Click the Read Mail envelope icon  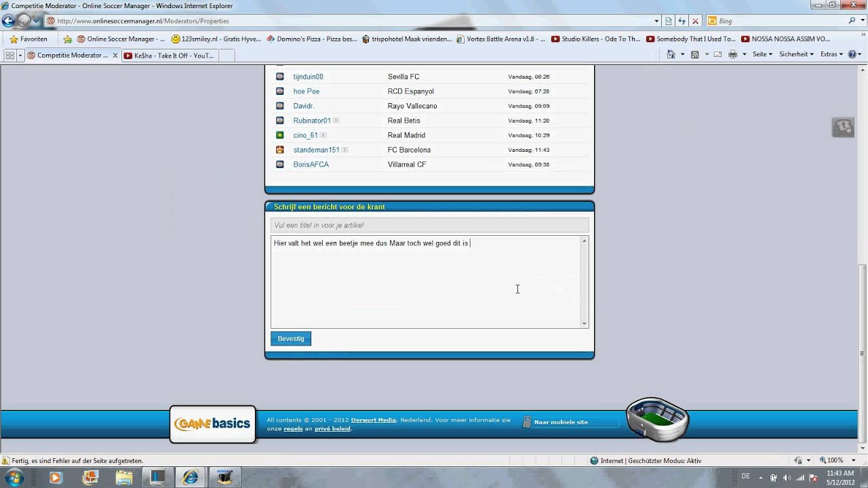click(x=717, y=54)
